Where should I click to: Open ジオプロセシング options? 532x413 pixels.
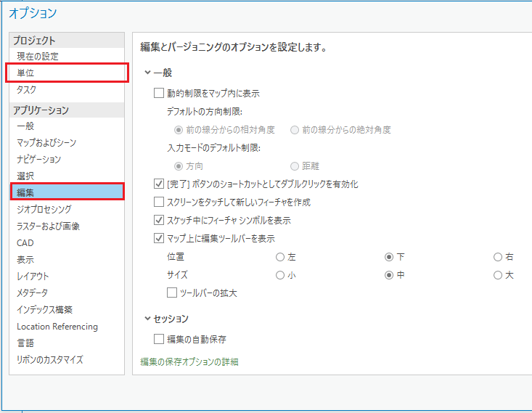point(67,209)
